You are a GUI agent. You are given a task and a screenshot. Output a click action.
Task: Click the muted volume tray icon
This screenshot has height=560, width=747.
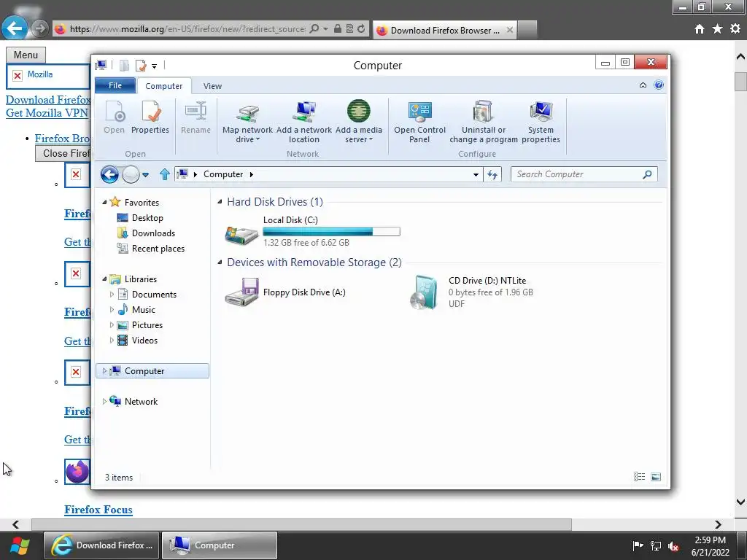(673, 545)
